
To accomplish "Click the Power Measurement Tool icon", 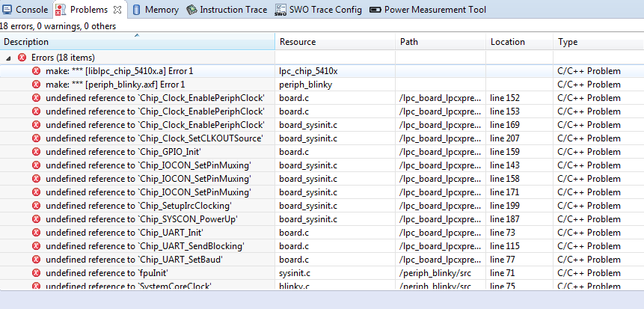I will [375, 10].
